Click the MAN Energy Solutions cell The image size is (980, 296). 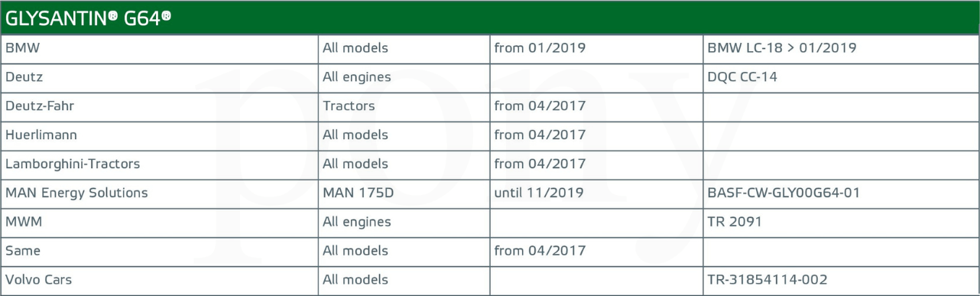click(x=159, y=194)
